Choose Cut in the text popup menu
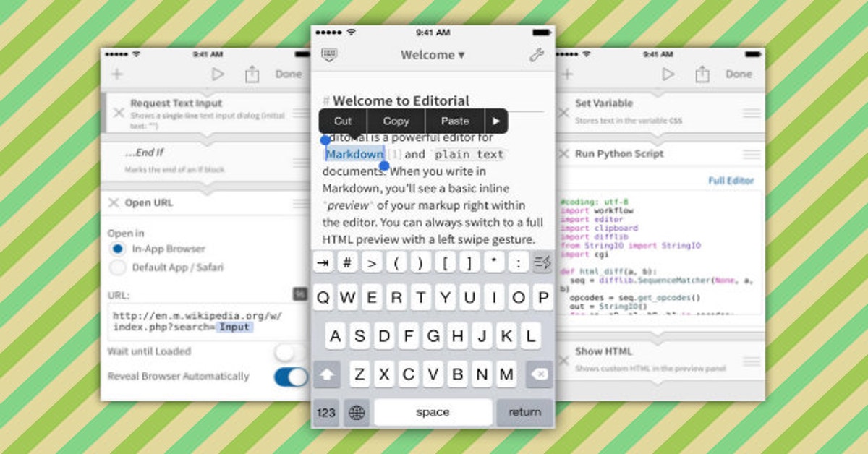Image resolution: width=868 pixels, height=454 pixels. (343, 121)
